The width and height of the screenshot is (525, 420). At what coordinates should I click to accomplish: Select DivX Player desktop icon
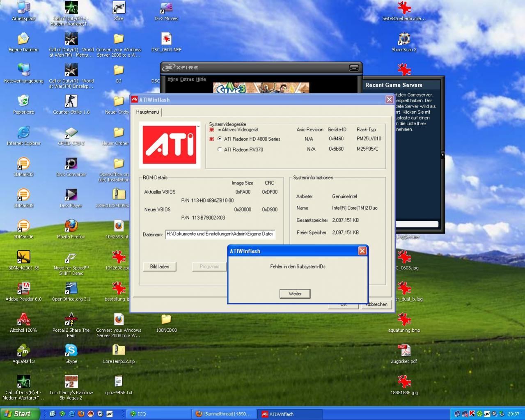[x=71, y=198]
